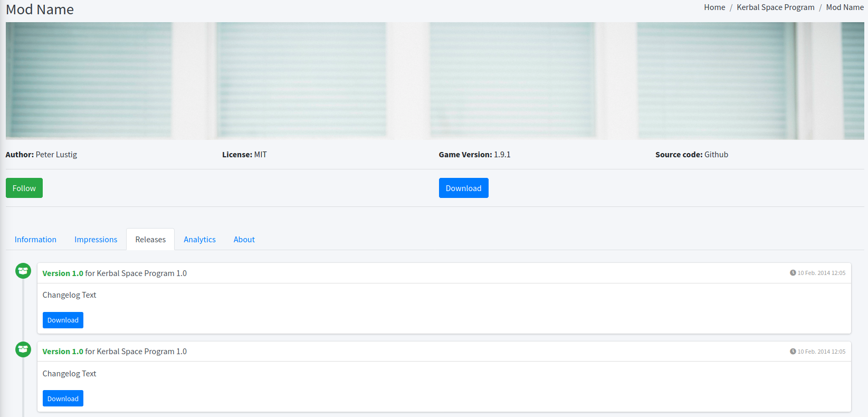Click the first release's Changelog Text
This screenshot has height=417, width=868.
69,295
